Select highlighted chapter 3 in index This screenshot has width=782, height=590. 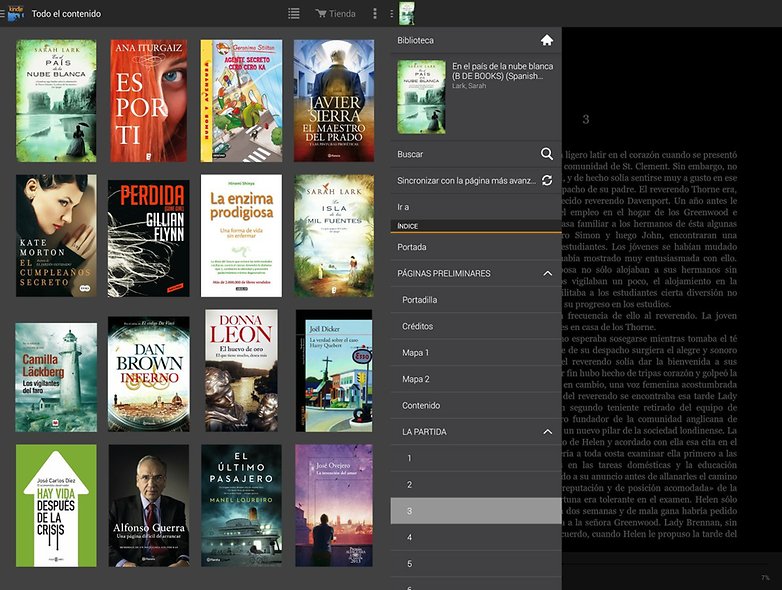tap(476, 511)
